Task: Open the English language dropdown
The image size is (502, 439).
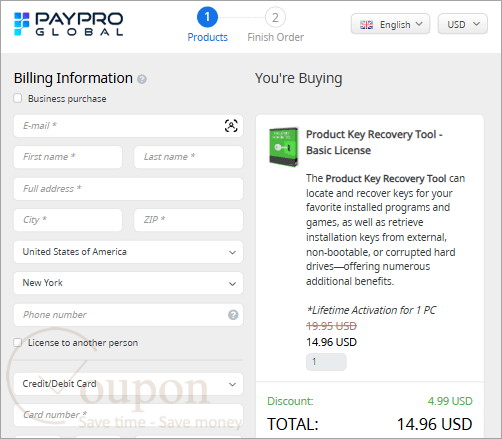Action: pos(390,24)
